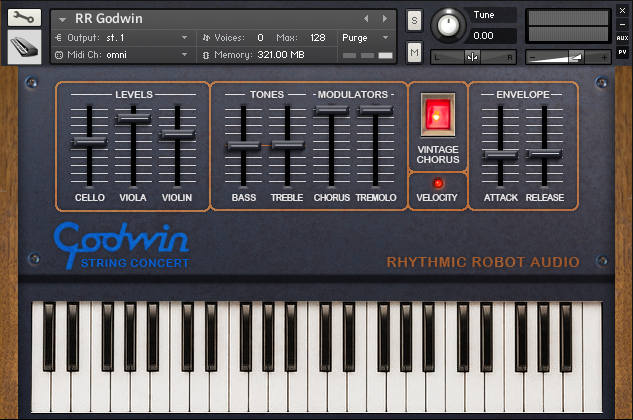Click the volume plus button
Screen dimensions: 633x420
[604, 58]
